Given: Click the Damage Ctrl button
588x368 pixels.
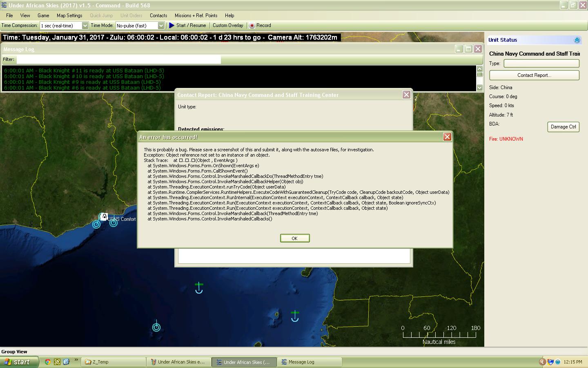Looking at the screenshot, I should pyautogui.click(x=563, y=127).
